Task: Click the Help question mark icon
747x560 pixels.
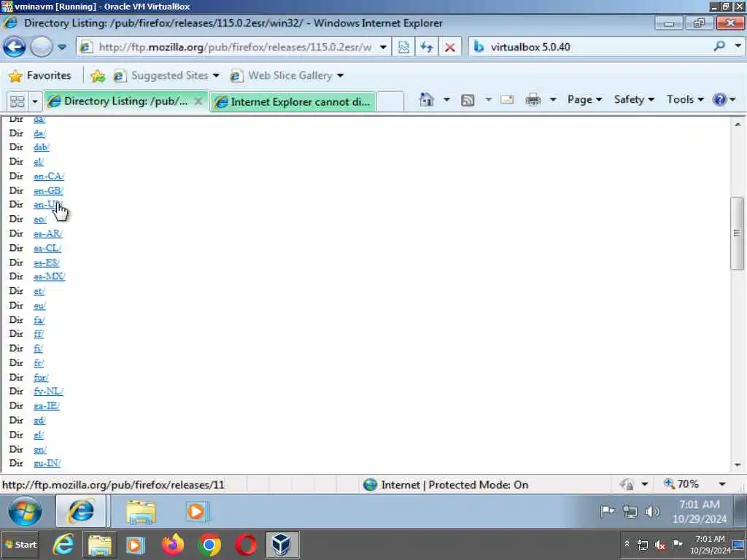Action: [719, 99]
